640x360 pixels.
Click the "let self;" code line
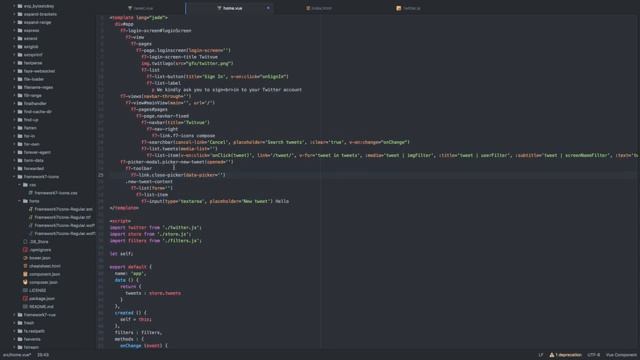pos(121,253)
